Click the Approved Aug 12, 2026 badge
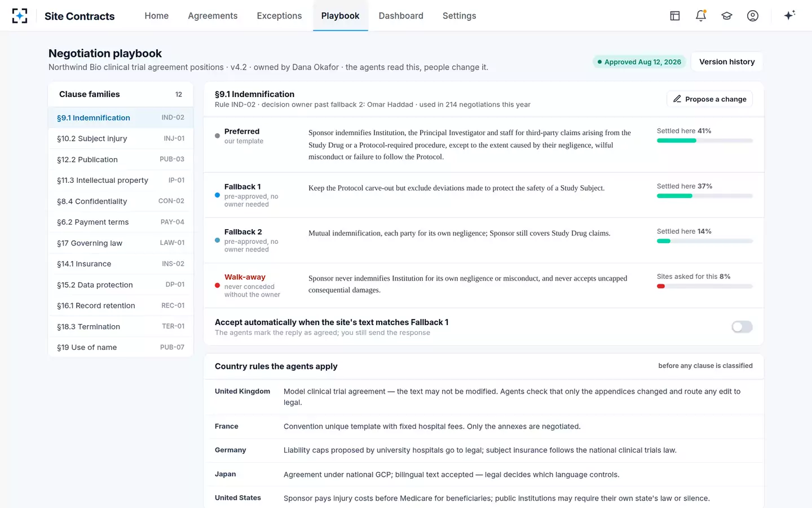The image size is (812, 508). pyautogui.click(x=639, y=62)
